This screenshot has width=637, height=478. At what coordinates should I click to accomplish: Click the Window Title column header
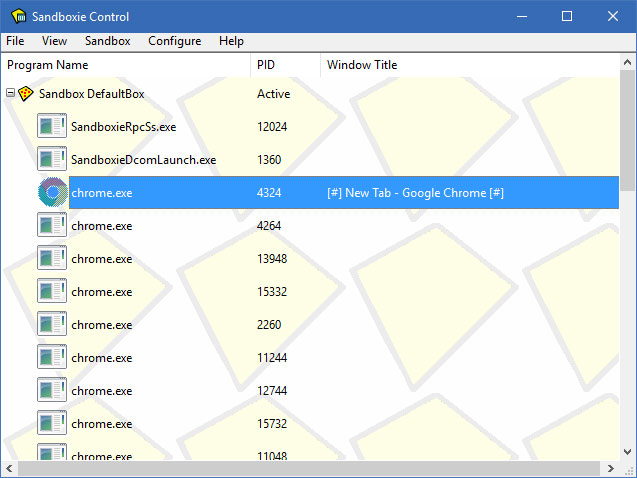coord(470,65)
